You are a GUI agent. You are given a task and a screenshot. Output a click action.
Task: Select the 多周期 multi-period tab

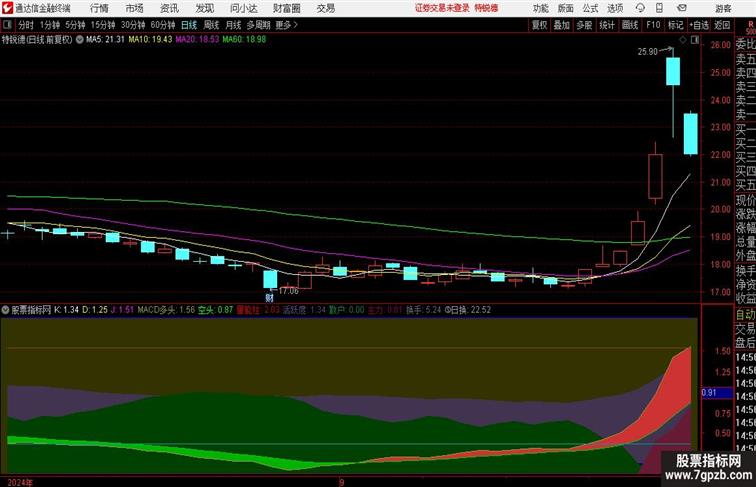tap(258, 25)
